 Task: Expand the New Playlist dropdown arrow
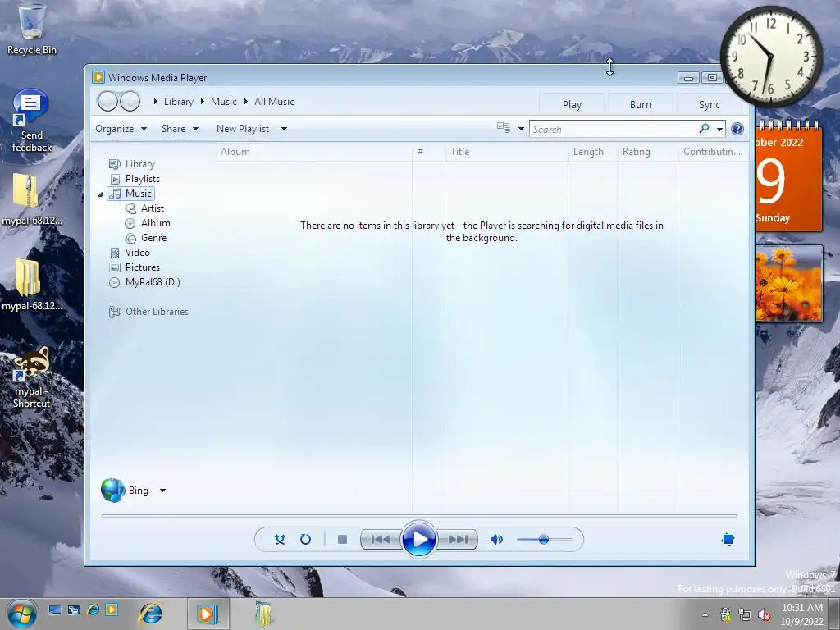coord(284,129)
